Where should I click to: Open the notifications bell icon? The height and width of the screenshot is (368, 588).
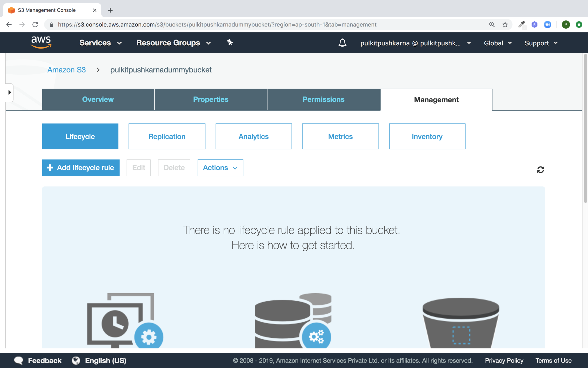[x=342, y=43]
